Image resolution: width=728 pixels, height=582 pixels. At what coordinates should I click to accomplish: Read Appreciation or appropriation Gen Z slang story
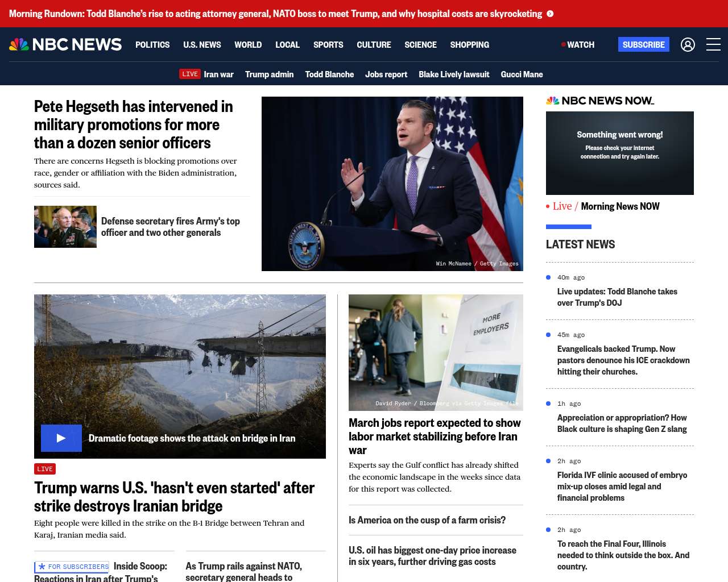[622, 423]
